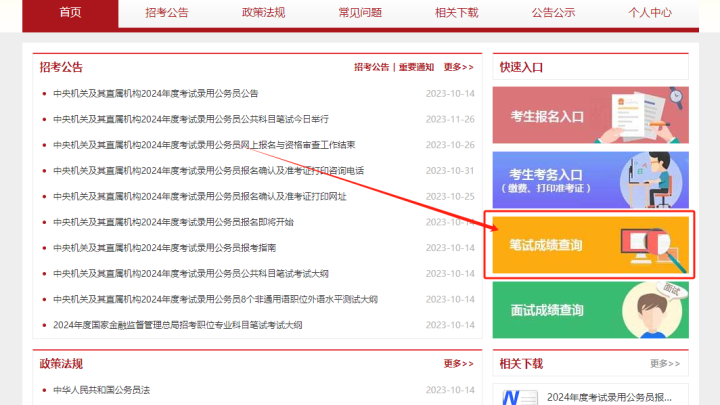Click the date 2023-10-25
Image resolution: width=720 pixels, height=405 pixels.
(x=450, y=197)
